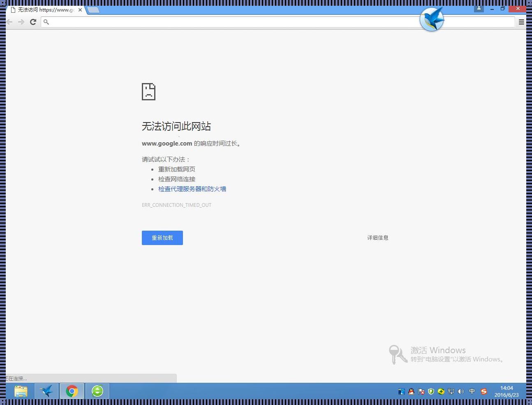This screenshot has height=405, width=532.
Task: Click the Chrome taskbar icon
Action: (x=72, y=391)
